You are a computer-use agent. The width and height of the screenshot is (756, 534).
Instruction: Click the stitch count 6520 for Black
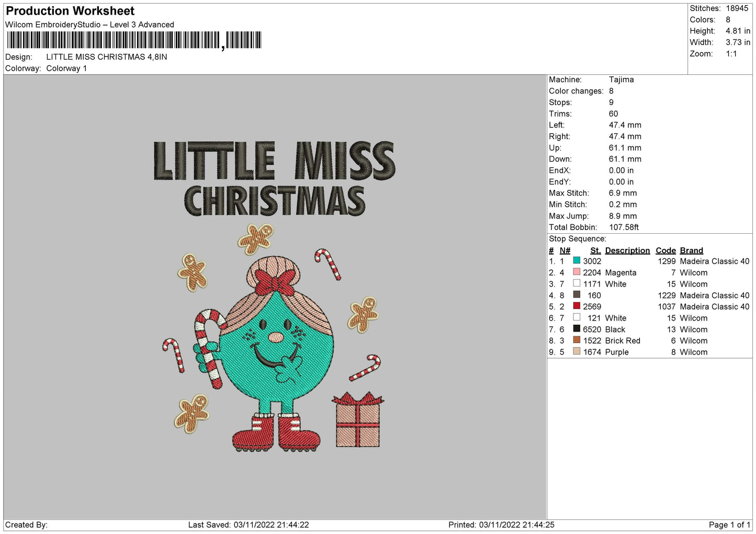(x=592, y=330)
